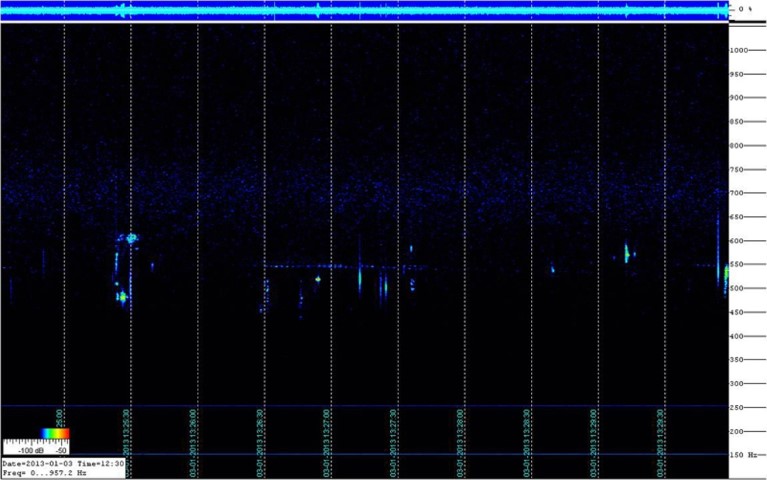Click the 750 frequency axis label
The width and height of the screenshot is (767, 480).
click(737, 170)
